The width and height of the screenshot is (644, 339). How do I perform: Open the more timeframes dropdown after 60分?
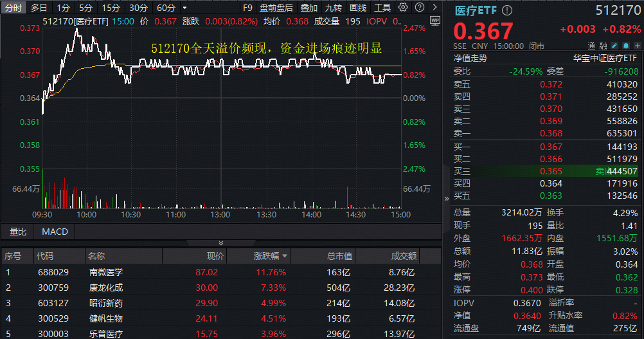point(185,8)
